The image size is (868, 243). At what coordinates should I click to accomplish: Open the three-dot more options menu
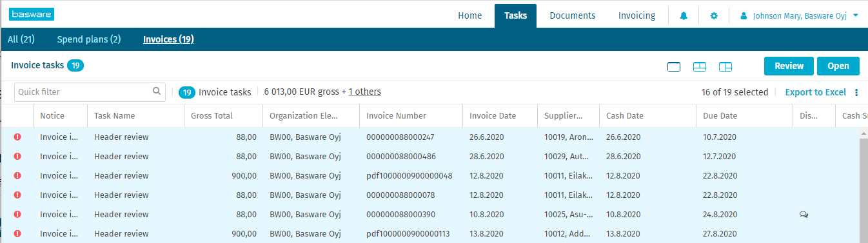click(856, 92)
